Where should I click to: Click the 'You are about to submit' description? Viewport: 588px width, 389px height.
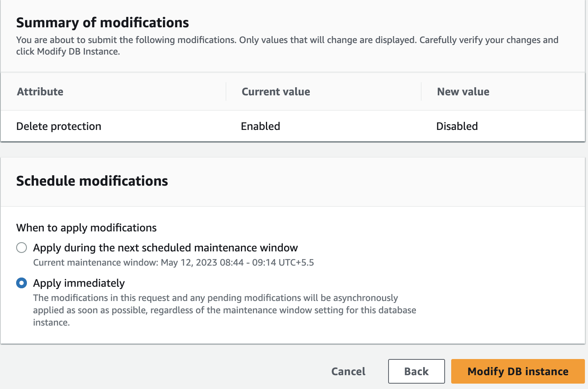coord(287,45)
